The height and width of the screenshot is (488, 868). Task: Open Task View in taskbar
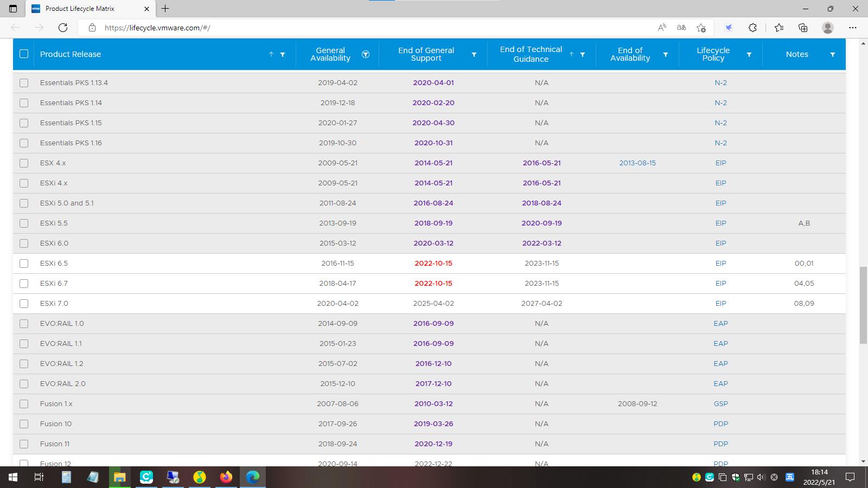(39, 477)
